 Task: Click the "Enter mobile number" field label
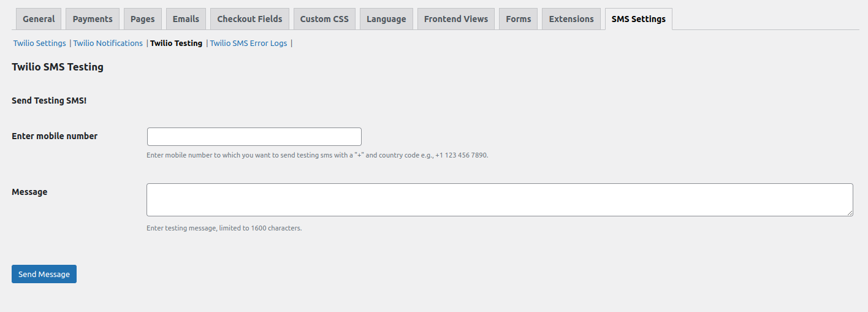tap(55, 136)
